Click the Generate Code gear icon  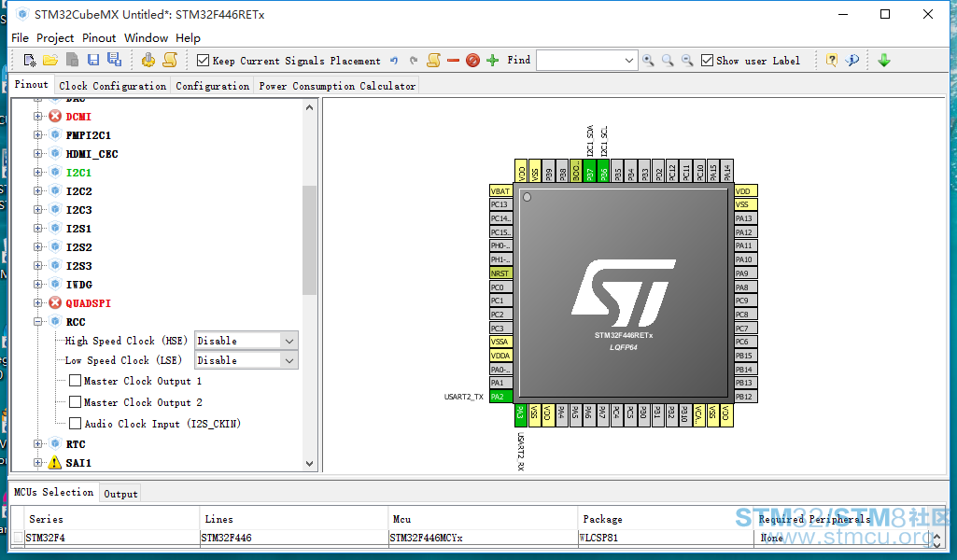point(148,60)
